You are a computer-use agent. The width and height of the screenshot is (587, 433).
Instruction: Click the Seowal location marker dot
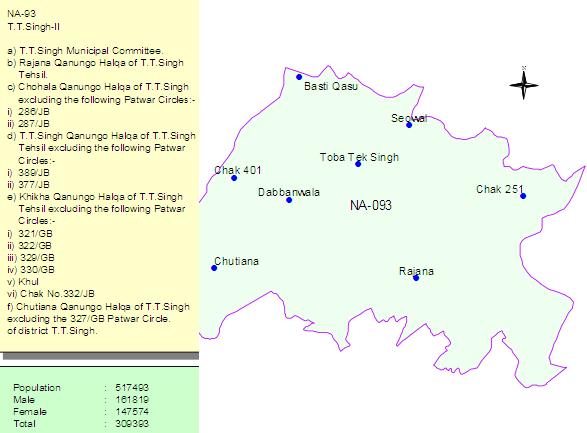pos(409,125)
